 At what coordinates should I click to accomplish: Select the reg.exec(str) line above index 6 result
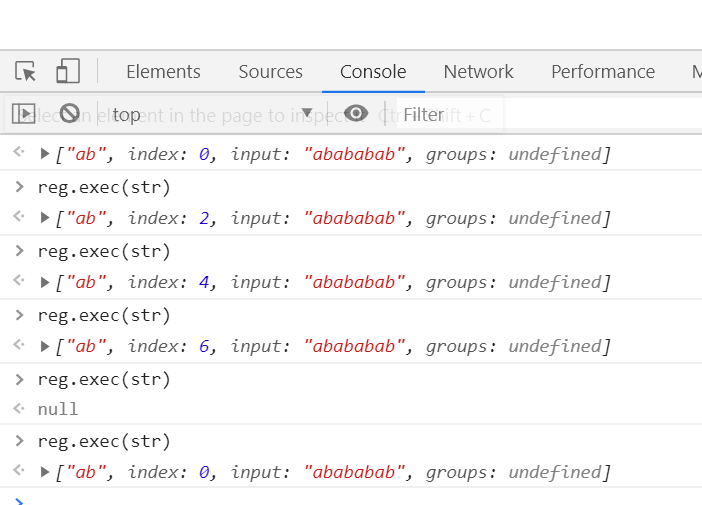click(104, 315)
